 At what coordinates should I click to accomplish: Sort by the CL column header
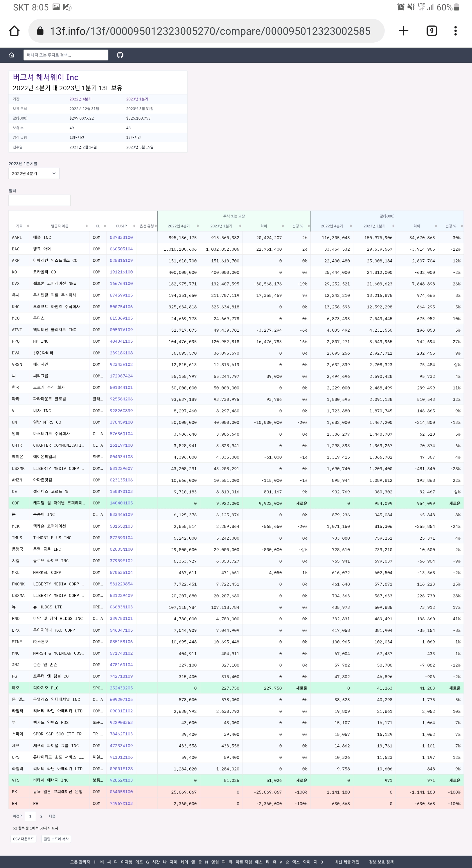click(98, 226)
